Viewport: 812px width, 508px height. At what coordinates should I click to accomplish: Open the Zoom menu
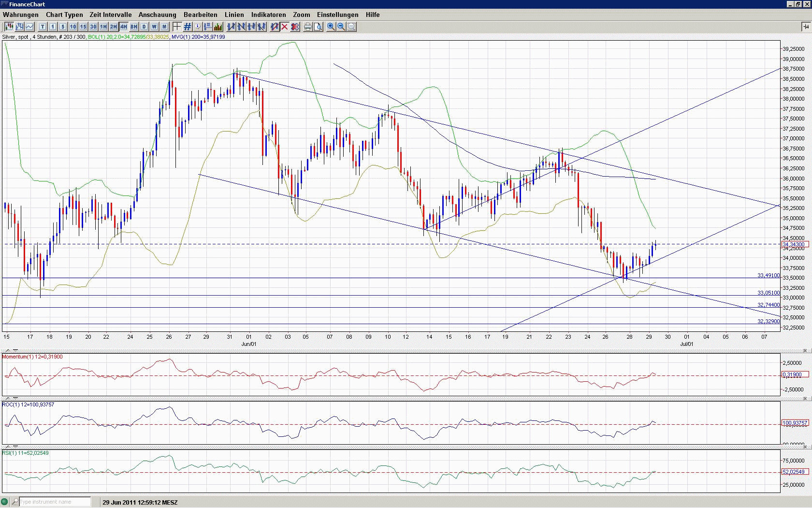pos(302,15)
